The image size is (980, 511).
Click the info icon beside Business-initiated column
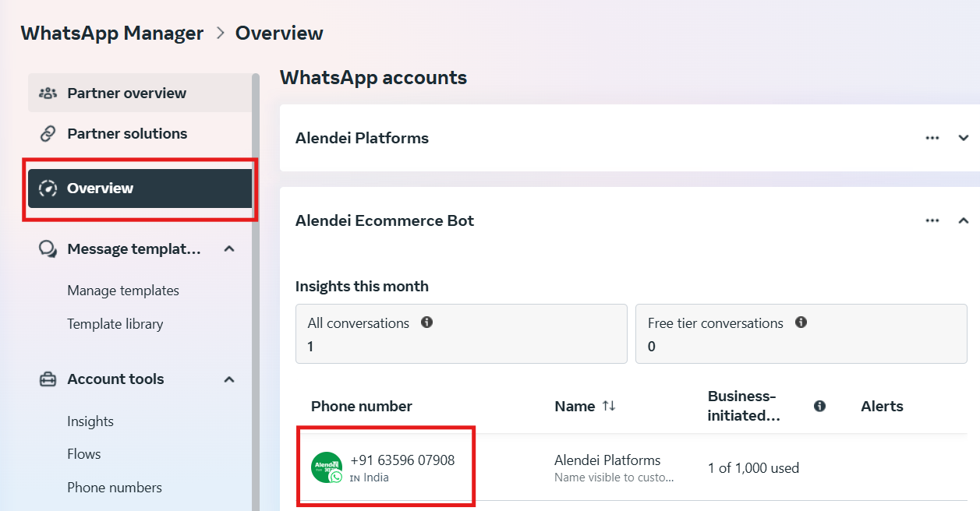click(x=819, y=406)
